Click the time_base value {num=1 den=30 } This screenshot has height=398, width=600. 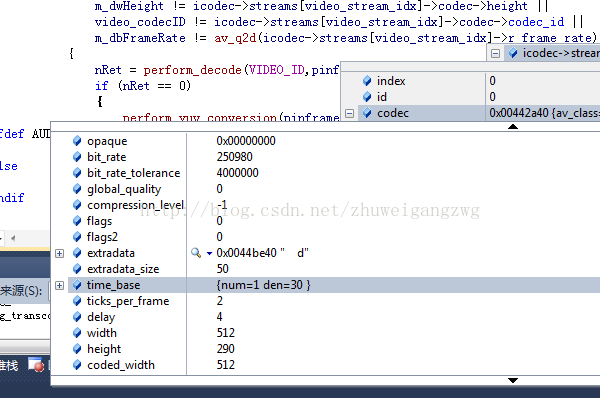click(x=263, y=285)
